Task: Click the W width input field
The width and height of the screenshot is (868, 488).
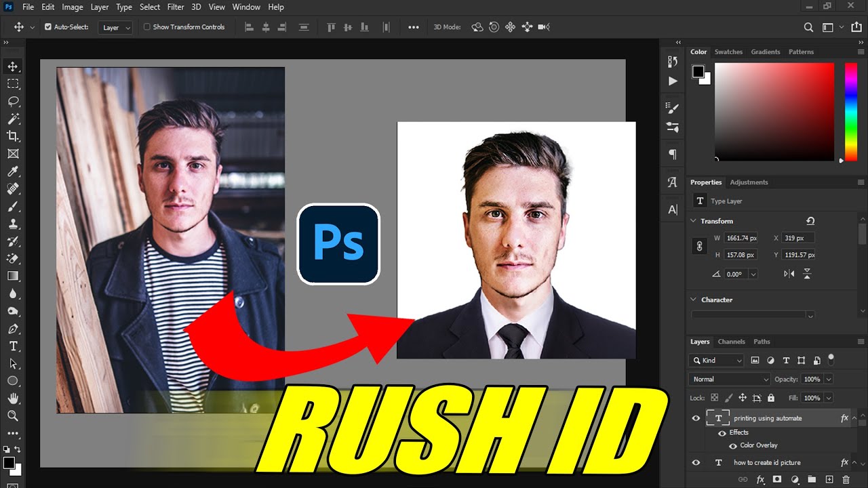Action: (741, 238)
